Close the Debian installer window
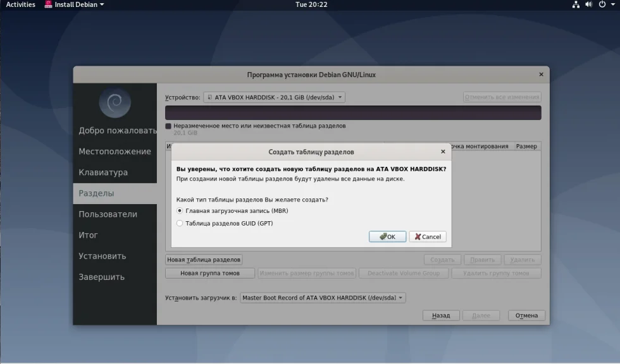The image size is (620, 364). 541,74
